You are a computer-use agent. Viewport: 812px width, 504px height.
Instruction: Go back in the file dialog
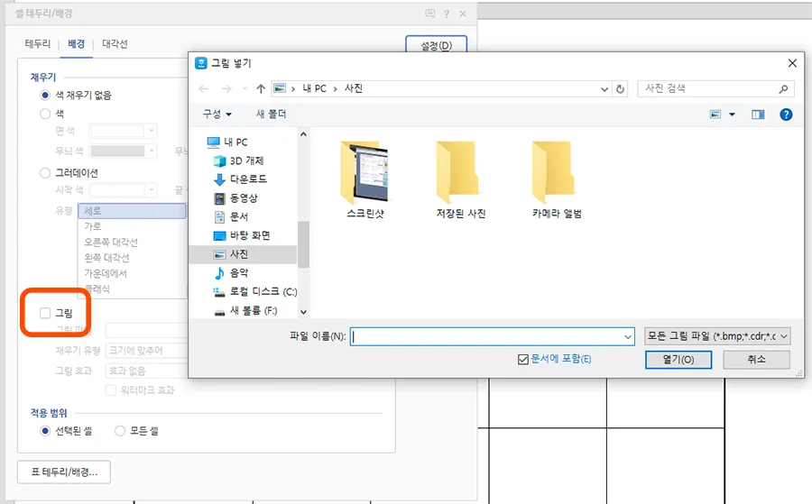[x=204, y=89]
